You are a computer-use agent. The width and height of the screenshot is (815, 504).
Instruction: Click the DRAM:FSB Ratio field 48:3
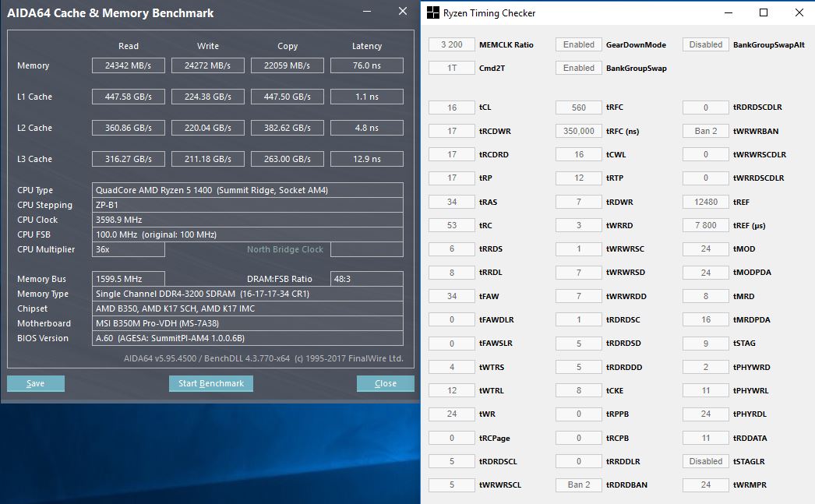pos(367,279)
